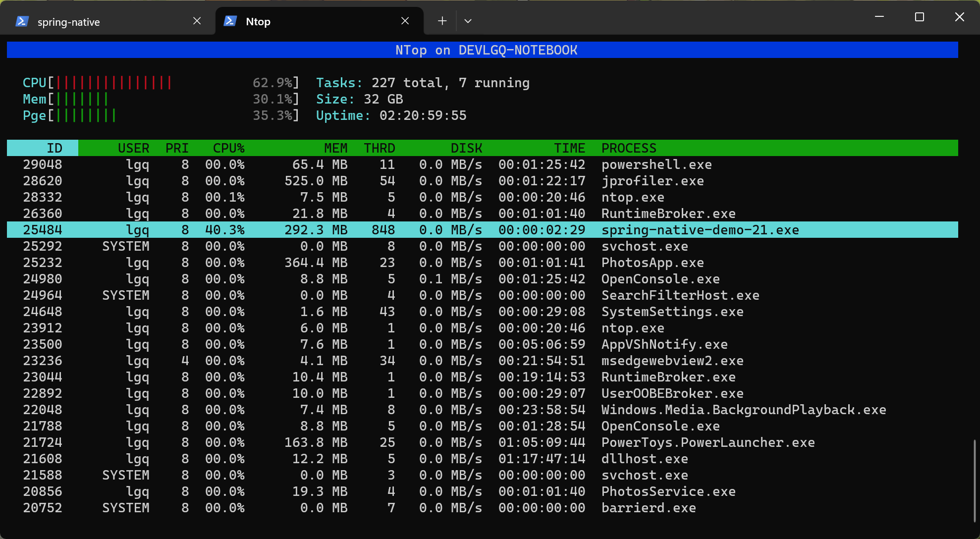Select the msedgewebview2.exe process row
This screenshot has height=539, width=980.
tap(483, 361)
